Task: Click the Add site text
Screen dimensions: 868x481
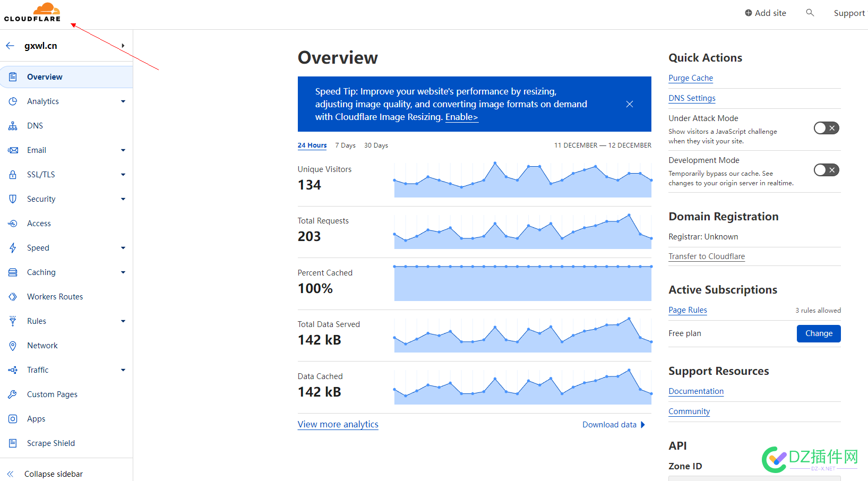Action: 770,13
